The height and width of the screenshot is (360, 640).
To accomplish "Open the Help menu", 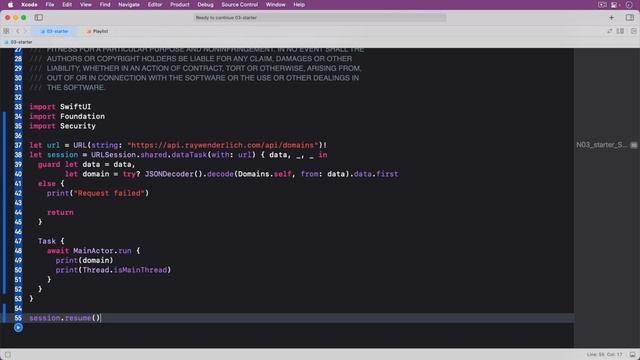I will click(x=299, y=4).
